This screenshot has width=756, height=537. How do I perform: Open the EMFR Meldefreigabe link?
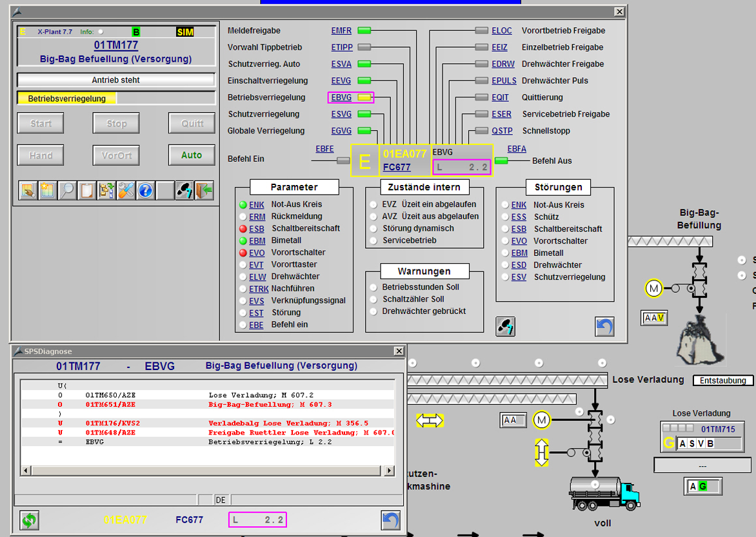[x=341, y=30]
